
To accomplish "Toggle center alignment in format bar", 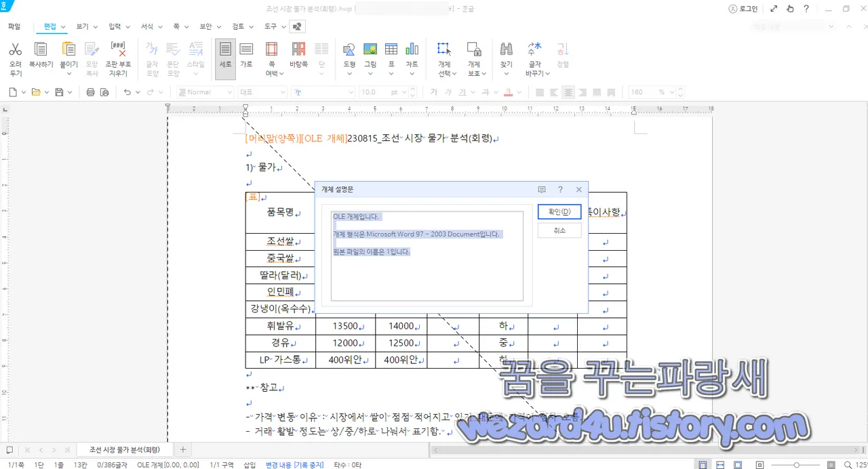I will pos(568,92).
